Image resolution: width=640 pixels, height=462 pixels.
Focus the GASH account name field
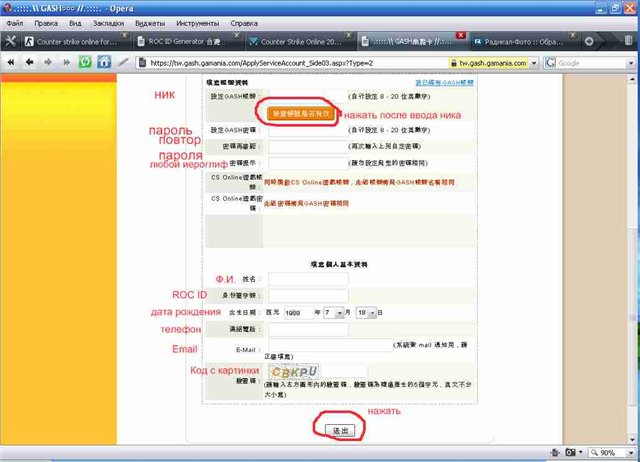click(x=308, y=96)
